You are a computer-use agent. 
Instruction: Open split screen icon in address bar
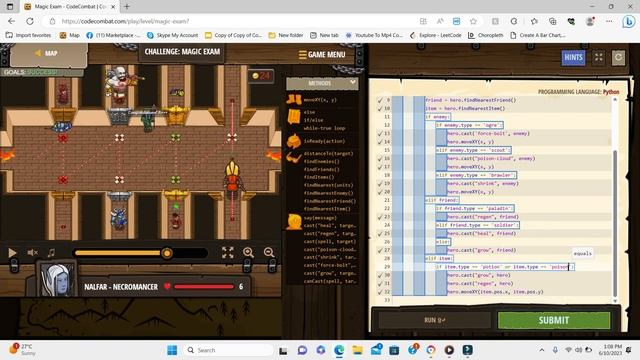tap(423, 21)
